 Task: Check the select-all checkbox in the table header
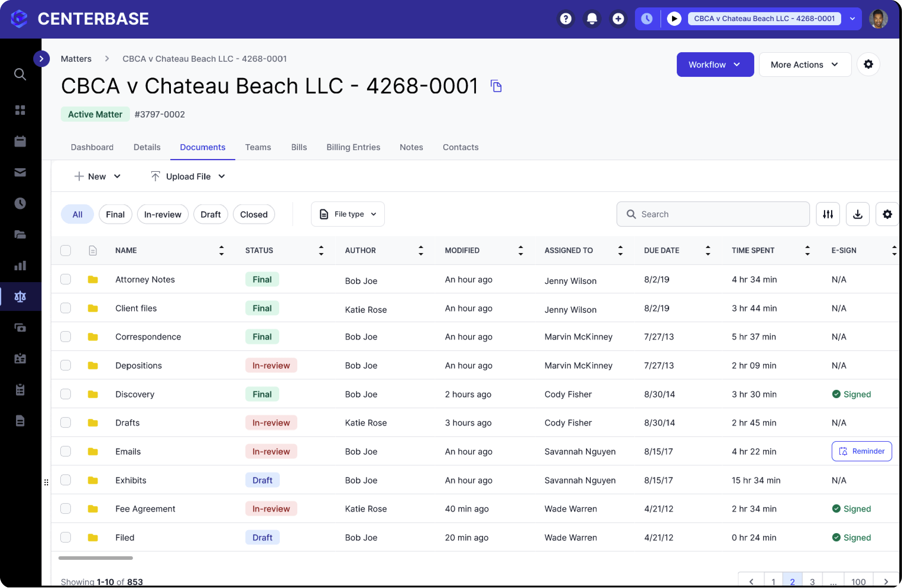[x=66, y=250]
